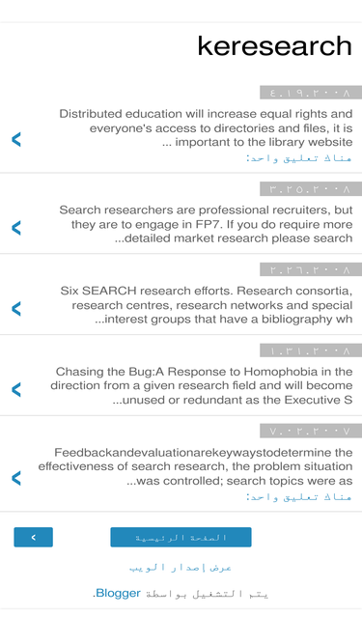Open the Chasing the Bug post chevron
Image resolution: width=362 pixels, height=644 pixels.
[x=16, y=389]
